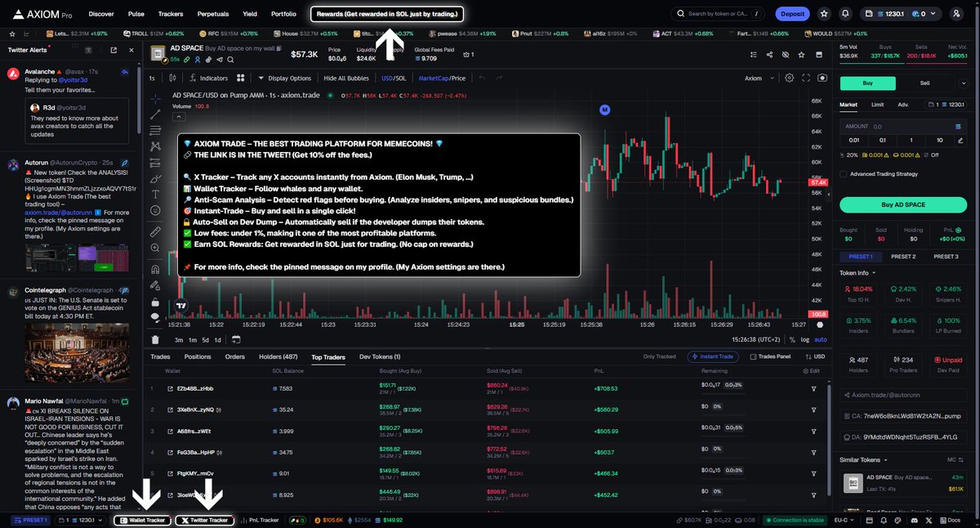Click the Buy AD SPACE button
Viewport: 980px width, 528px height.
tap(903, 204)
